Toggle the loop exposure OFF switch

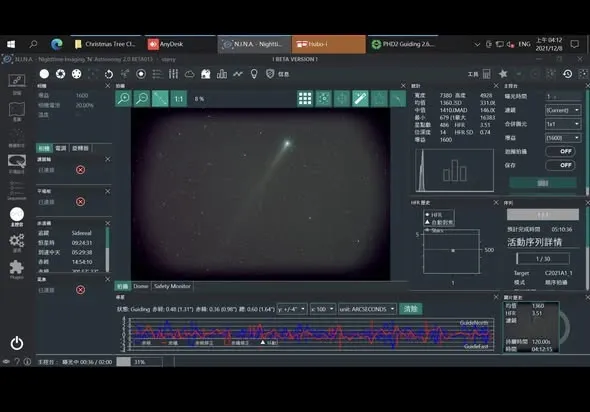(560, 151)
